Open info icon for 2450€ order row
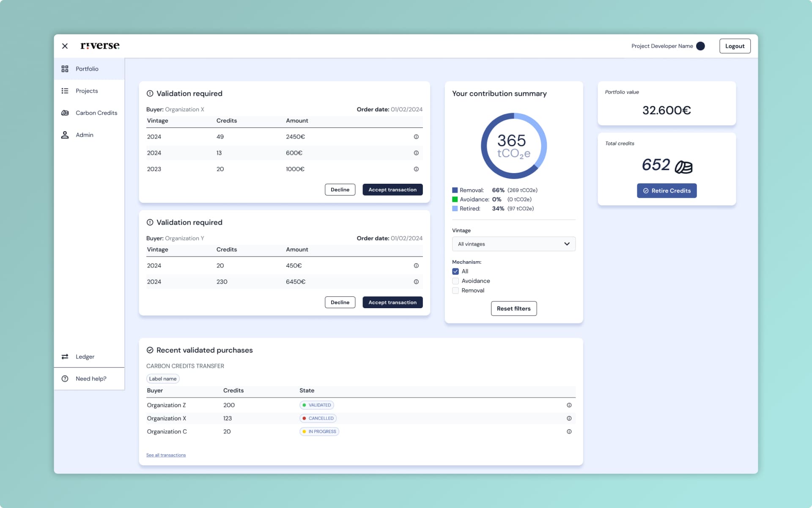This screenshot has height=508, width=812. pos(416,137)
